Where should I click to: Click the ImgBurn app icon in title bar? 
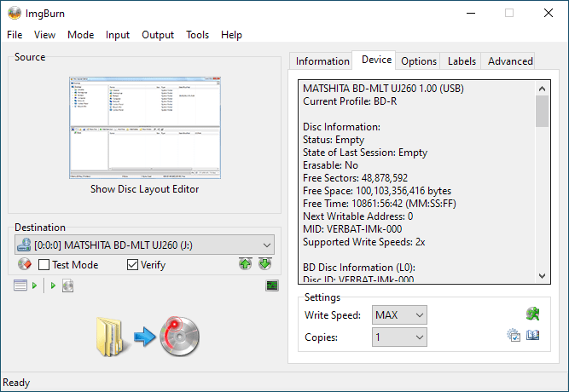[15, 13]
